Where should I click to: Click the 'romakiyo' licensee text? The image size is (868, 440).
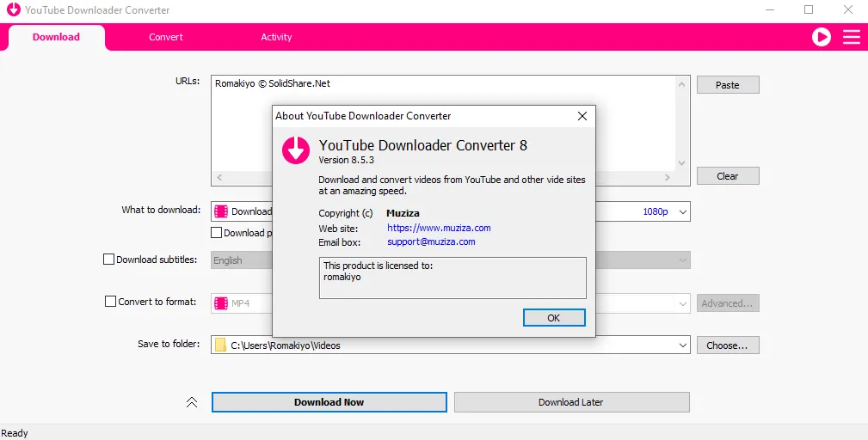[342, 277]
